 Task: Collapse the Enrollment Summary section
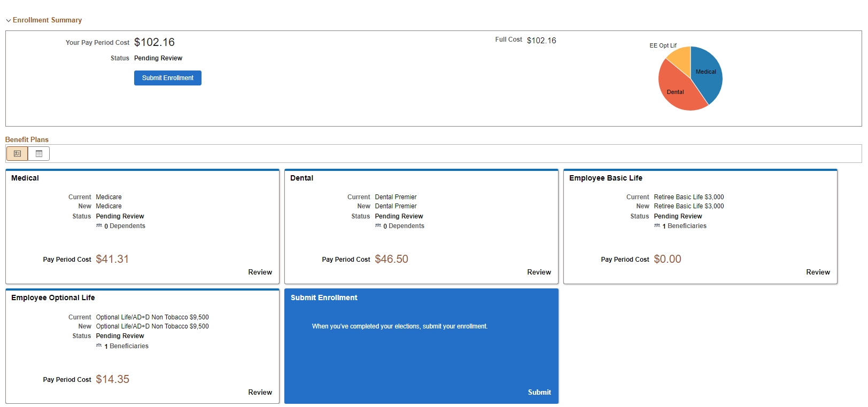pyautogui.click(x=9, y=20)
